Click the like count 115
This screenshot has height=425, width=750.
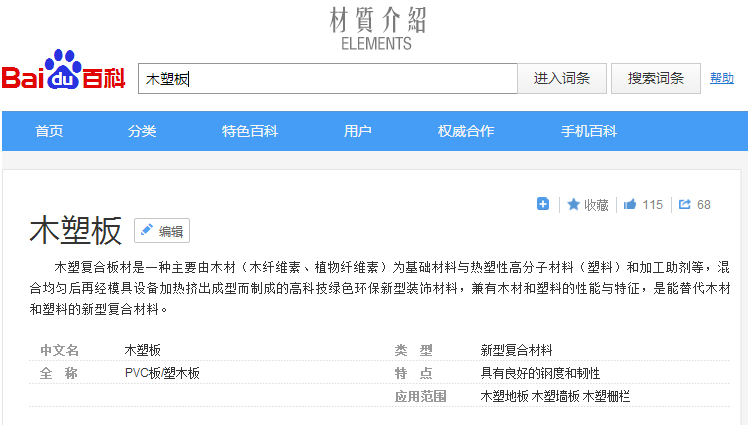[x=652, y=205]
